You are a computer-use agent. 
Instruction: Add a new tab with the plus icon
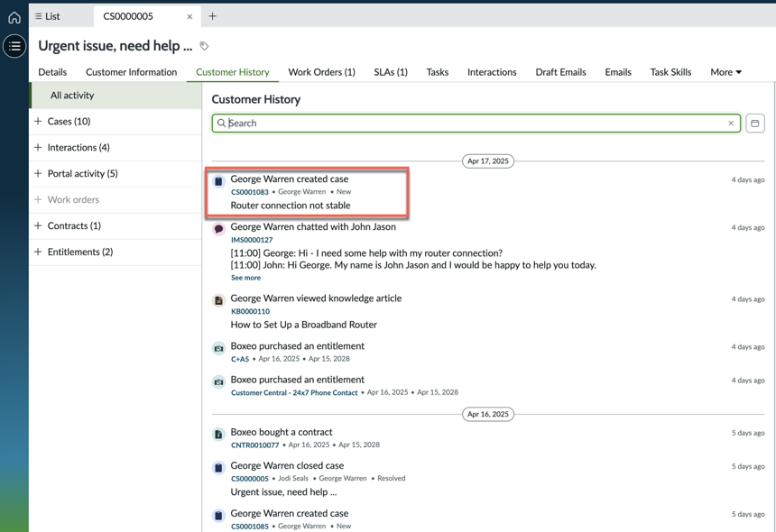tap(212, 16)
